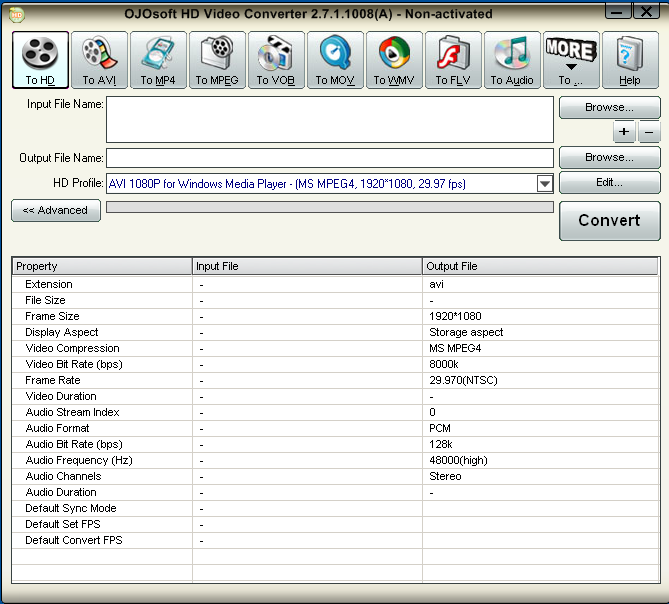Click the Output File column header
The width and height of the screenshot is (669, 604).
pyautogui.click(x=540, y=266)
